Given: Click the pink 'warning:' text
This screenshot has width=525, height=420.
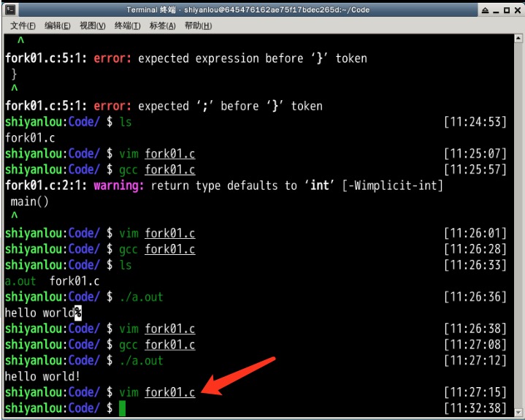Looking at the screenshot, I should point(119,186).
